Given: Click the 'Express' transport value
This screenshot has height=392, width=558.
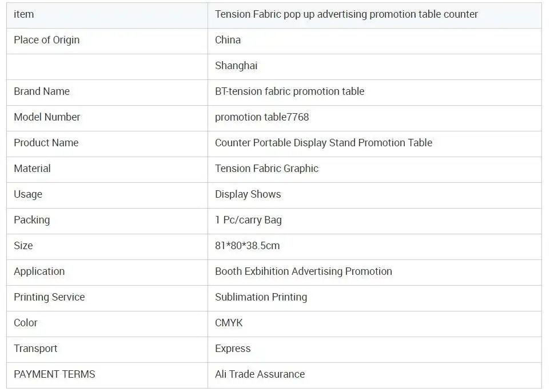Looking at the screenshot, I should tap(233, 349).
